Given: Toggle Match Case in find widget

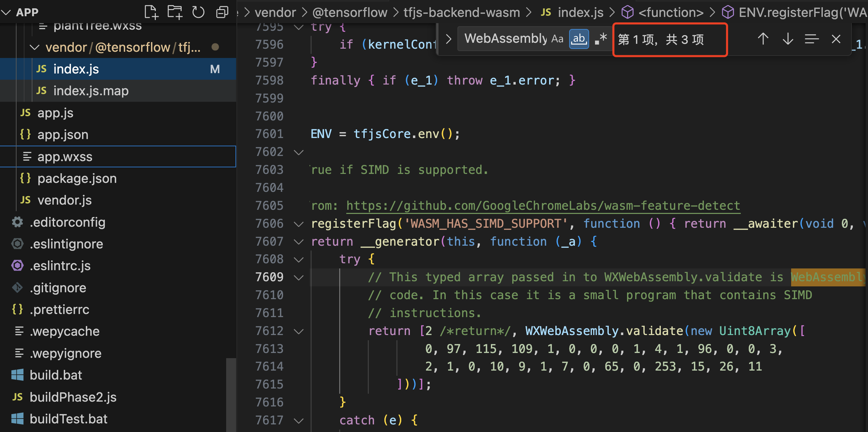Looking at the screenshot, I should [x=557, y=39].
